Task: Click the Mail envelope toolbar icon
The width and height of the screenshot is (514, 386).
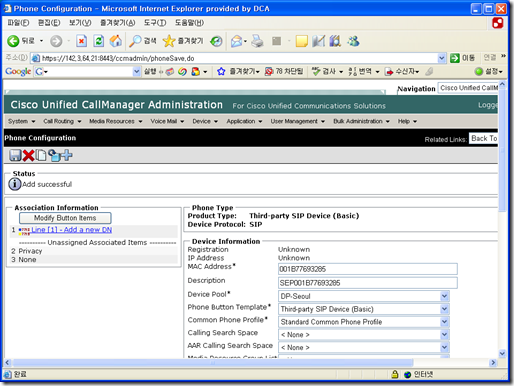Action: 236,41
